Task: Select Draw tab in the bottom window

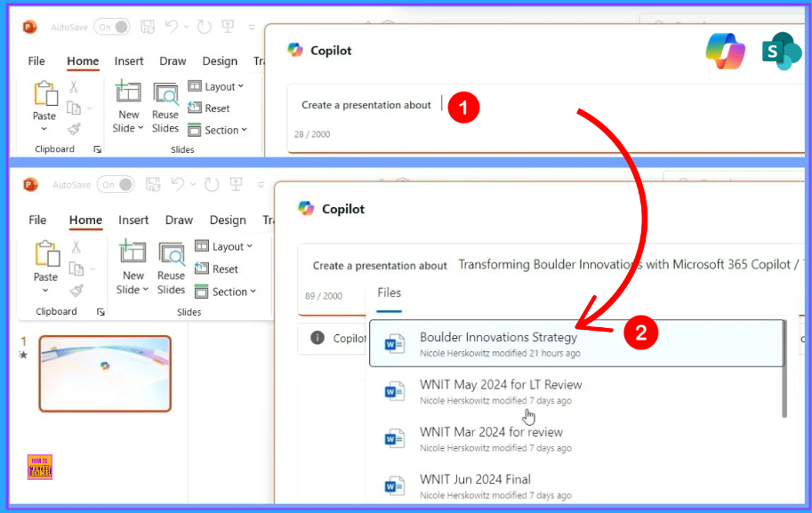Action: tap(179, 220)
